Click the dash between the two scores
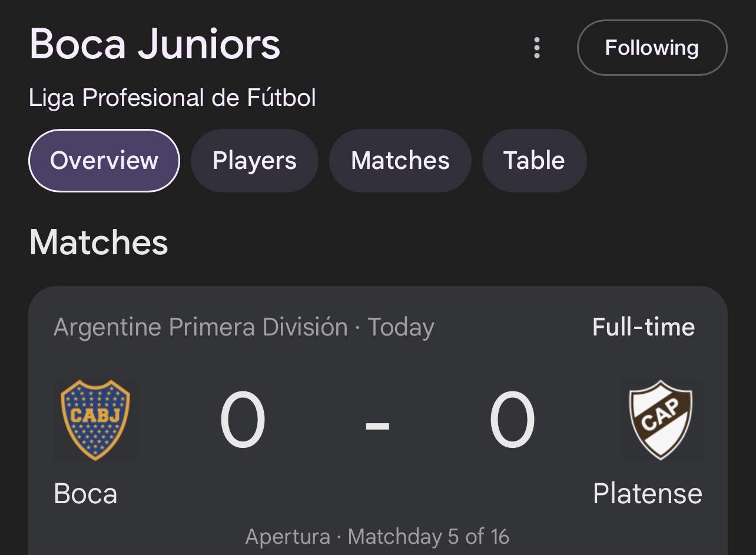This screenshot has height=555, width=756. tap(377, 425)
